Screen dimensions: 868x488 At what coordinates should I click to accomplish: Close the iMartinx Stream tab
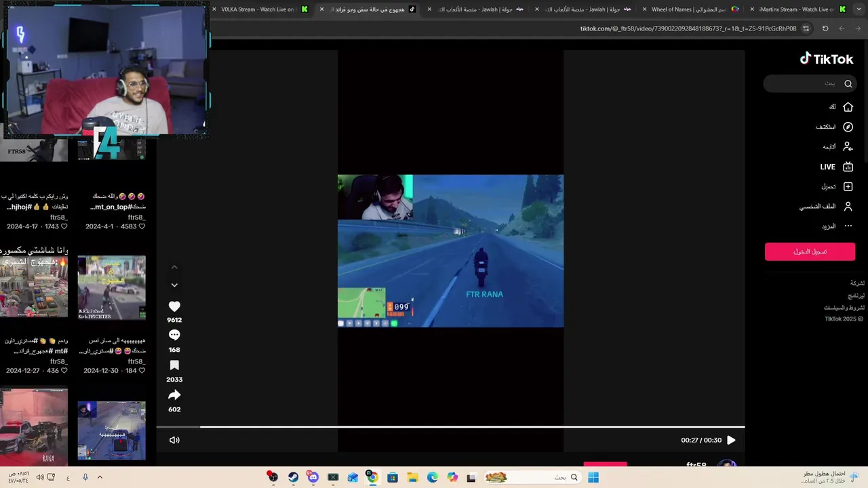point(753,9)
